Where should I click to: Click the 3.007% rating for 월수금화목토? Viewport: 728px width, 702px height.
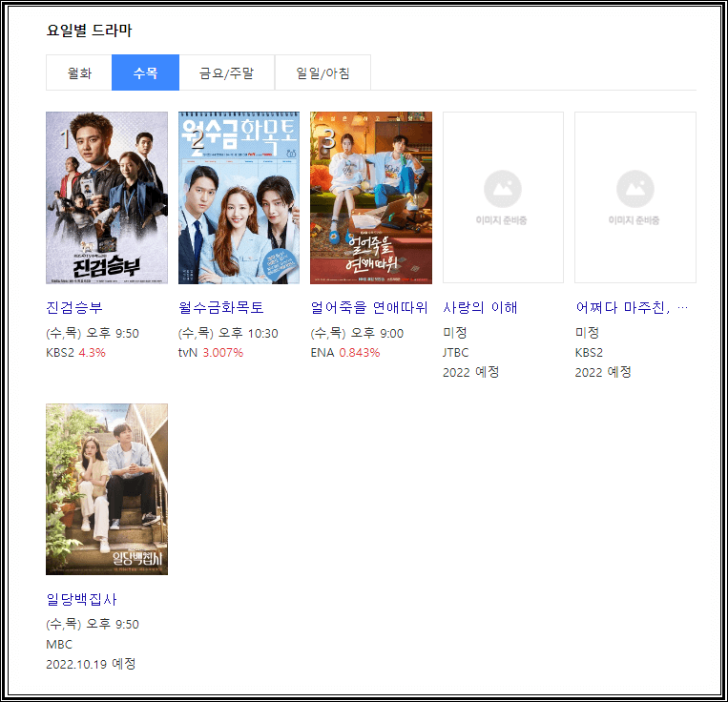(x=223, y=353)
